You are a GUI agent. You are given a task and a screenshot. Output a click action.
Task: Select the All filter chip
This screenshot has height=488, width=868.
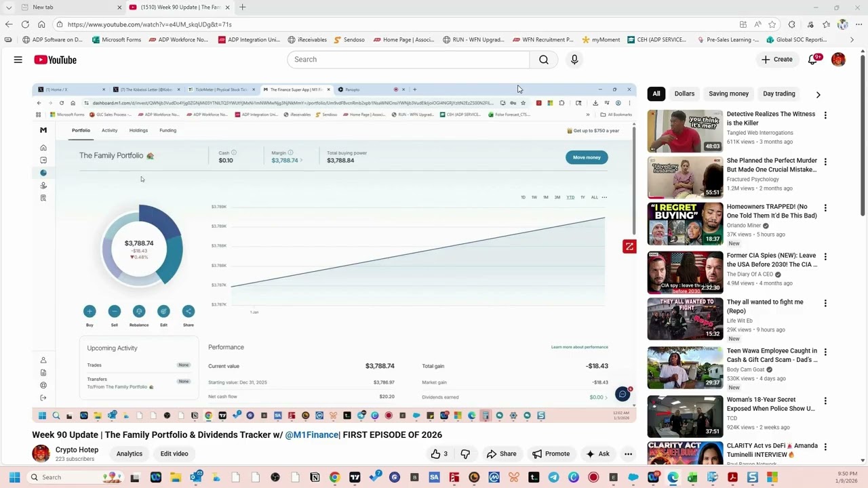[x=656, y=94]
